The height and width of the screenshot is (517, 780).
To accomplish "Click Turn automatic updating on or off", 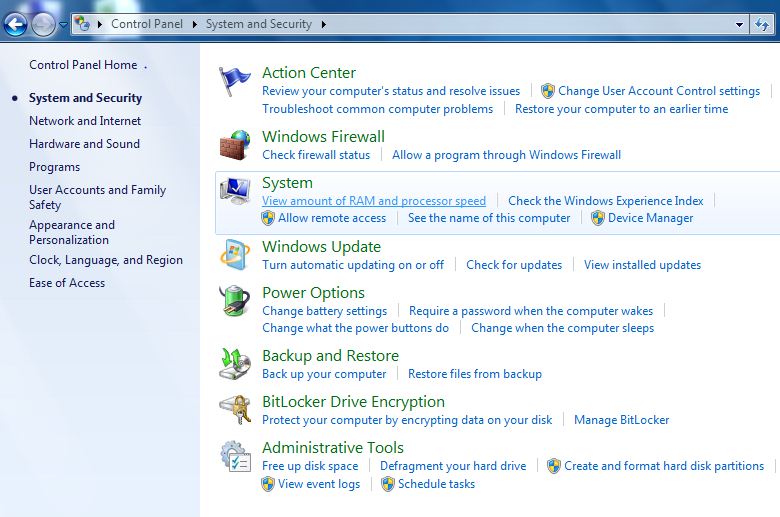I will tap(353, 265).
